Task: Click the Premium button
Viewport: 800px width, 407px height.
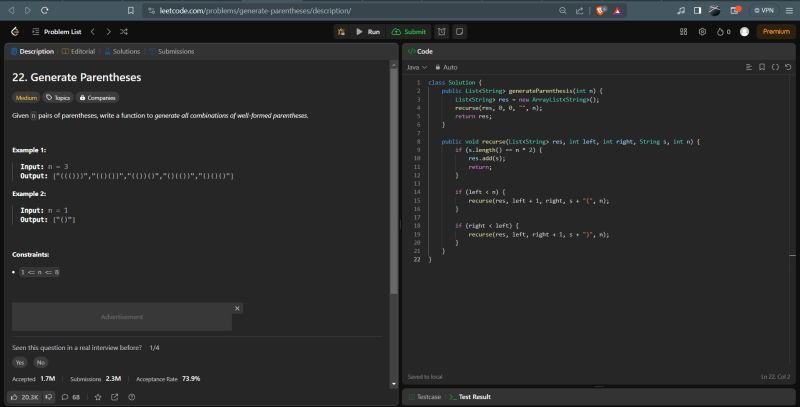Action: pyautogui.click(x=776, y=32)
